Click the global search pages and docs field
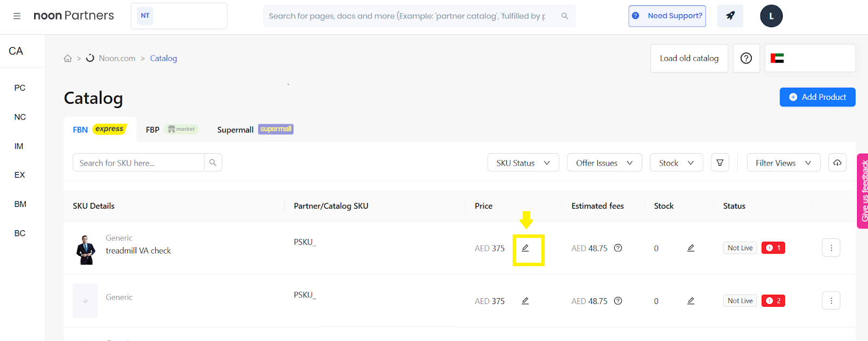Screen dimensions: 868x341 pyautogui.click(x=419, y=16)
